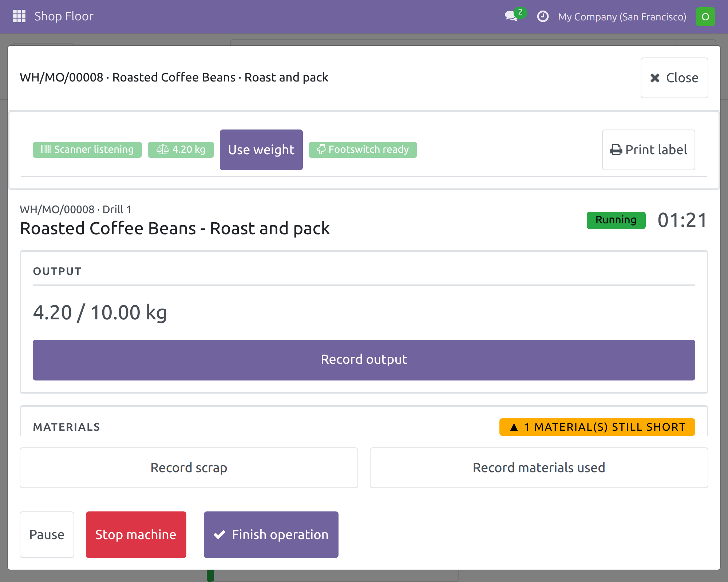728x582 pixels.
Task: Click the green Running status badge
Action: 616,220
